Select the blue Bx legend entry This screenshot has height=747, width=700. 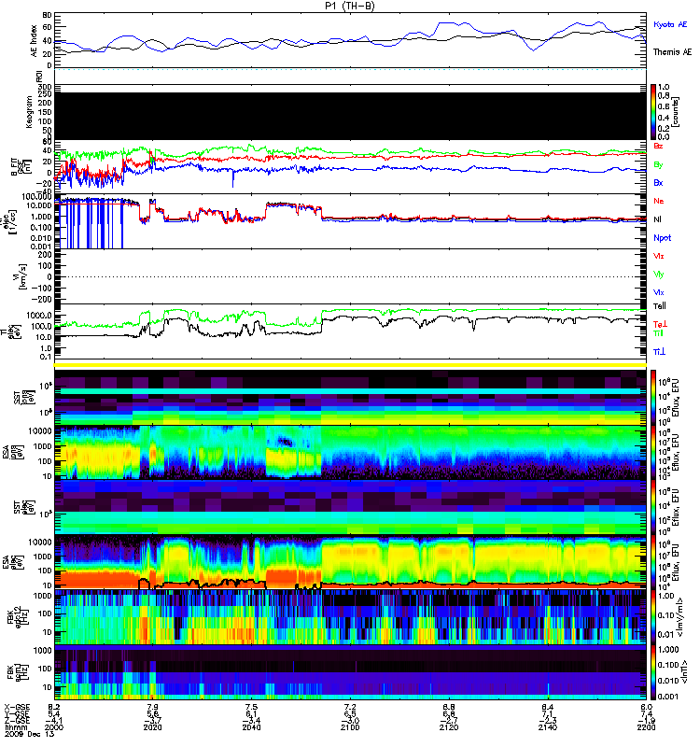click(x=658, y=183)
